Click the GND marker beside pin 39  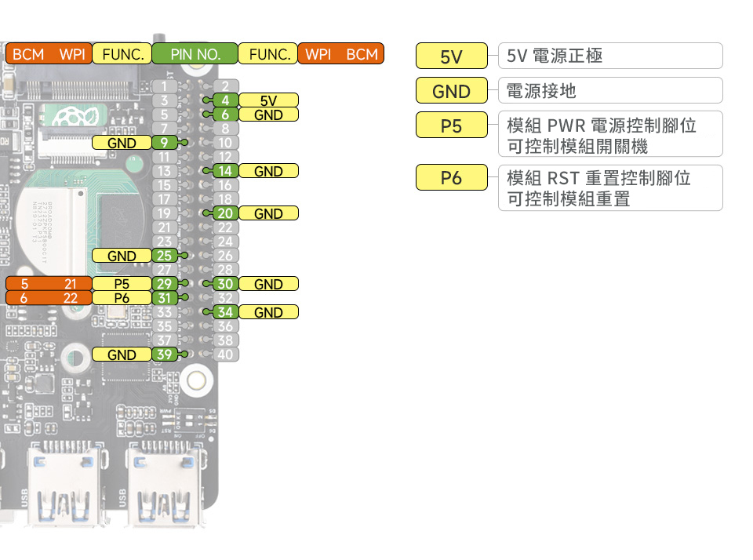point(122,355)
